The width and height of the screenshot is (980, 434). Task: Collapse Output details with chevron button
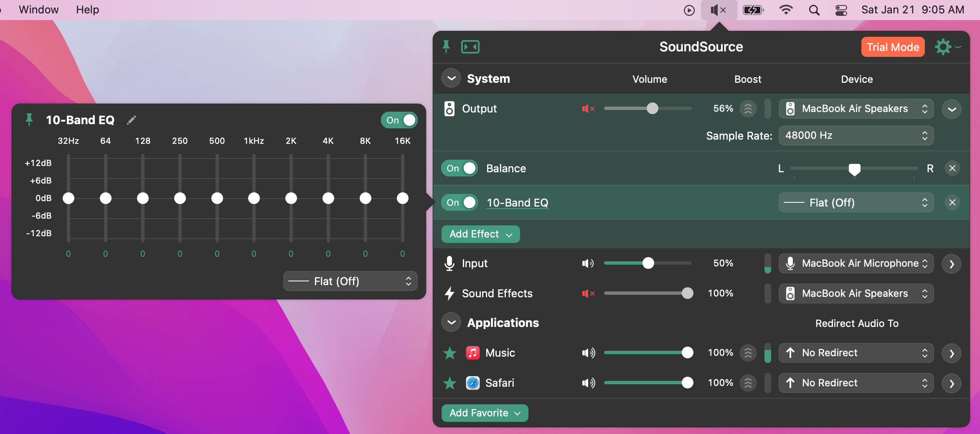pos(952,109)
